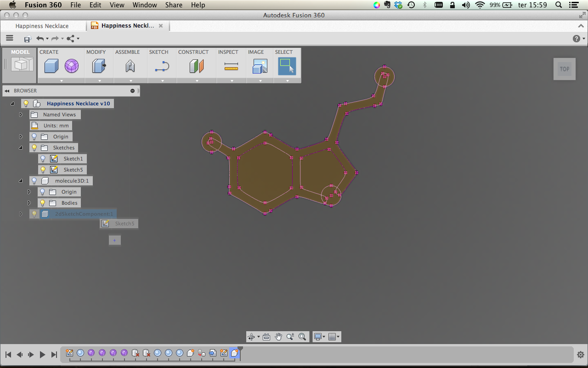The image size is (588, 368).
Task: Toggle the top-level Origin lightbulb
Action: 34,137
